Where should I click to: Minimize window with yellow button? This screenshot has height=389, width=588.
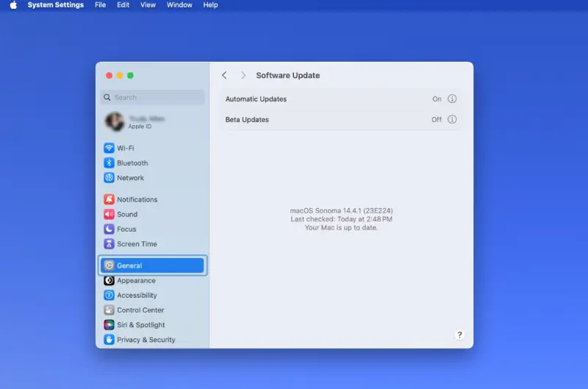click(120, 76)
